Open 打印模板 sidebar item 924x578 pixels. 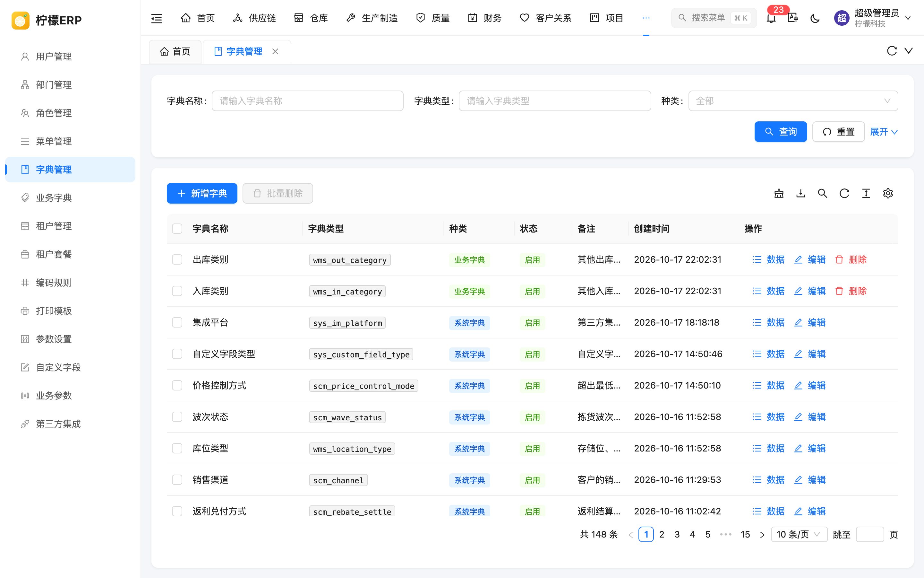pyautogui.click(x=70, y=311)
